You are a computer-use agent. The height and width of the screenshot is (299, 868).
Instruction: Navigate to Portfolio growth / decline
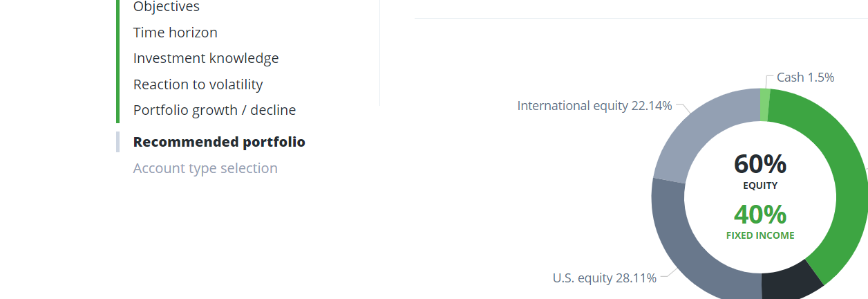click(x=214, y=110)
